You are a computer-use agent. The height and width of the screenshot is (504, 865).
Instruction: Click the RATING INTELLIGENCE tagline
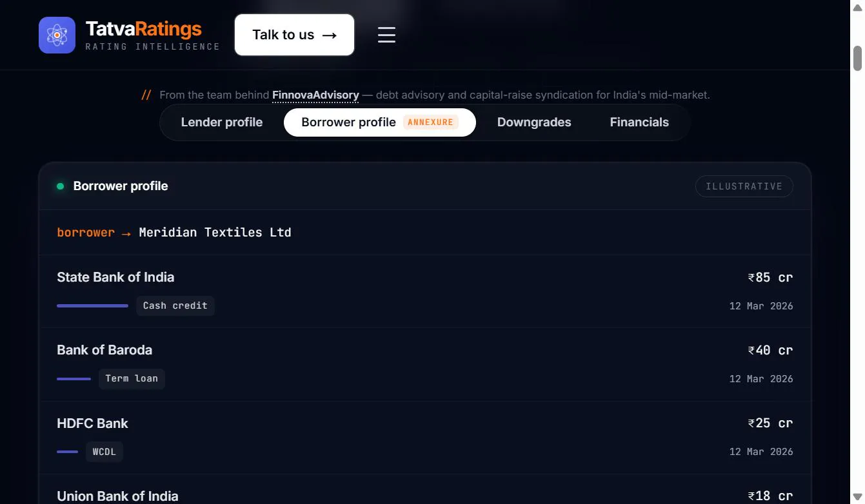point(152,46)
